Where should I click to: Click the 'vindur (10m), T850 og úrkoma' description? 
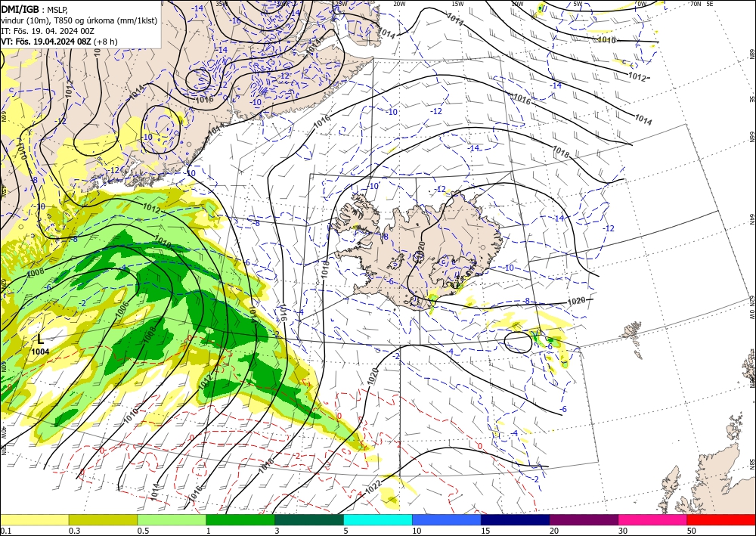pyautogui.click(x=57, y=20)
